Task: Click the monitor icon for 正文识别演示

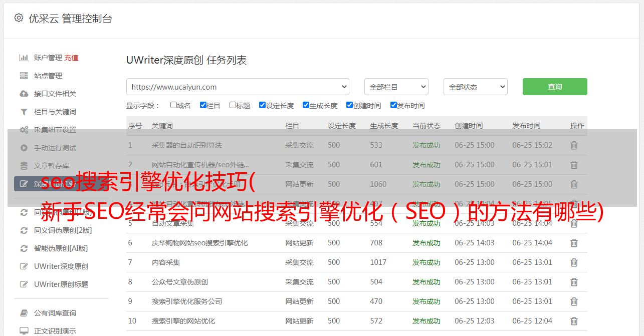Action: click(x=24, y=331)
